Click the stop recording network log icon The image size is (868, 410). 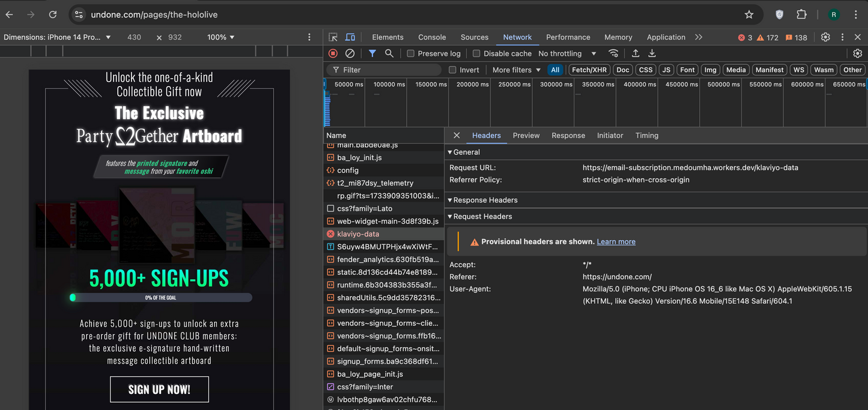333,53
